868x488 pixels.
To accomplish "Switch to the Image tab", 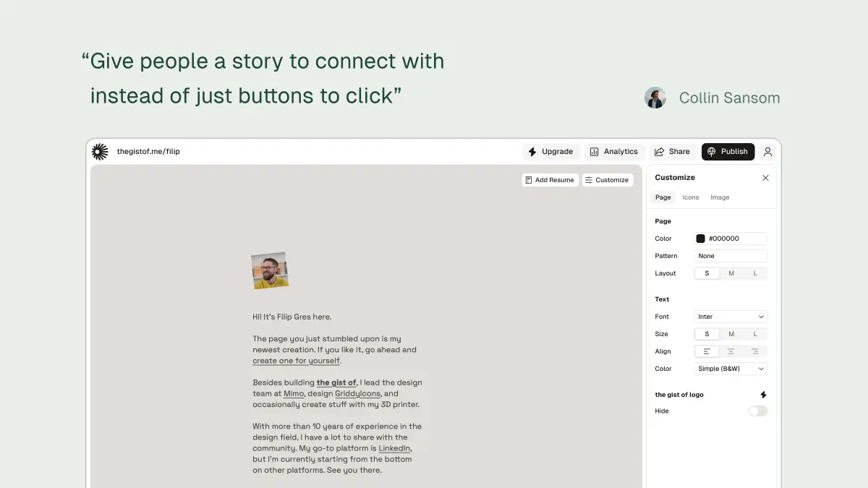I will click(720, 197).
